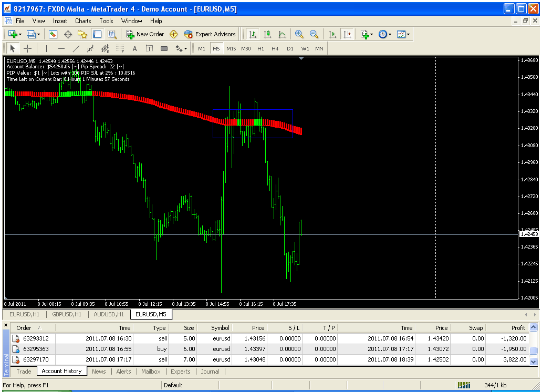
Task: Click the New Order button
Action: click(145, 34)
